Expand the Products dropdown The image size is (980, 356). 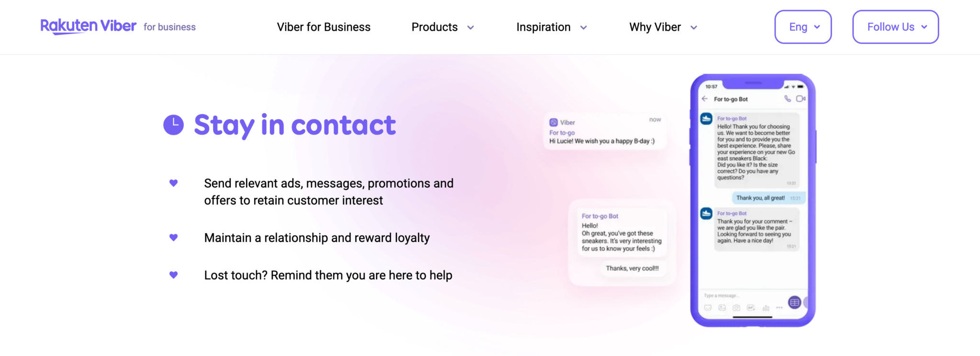coord(442,27)
